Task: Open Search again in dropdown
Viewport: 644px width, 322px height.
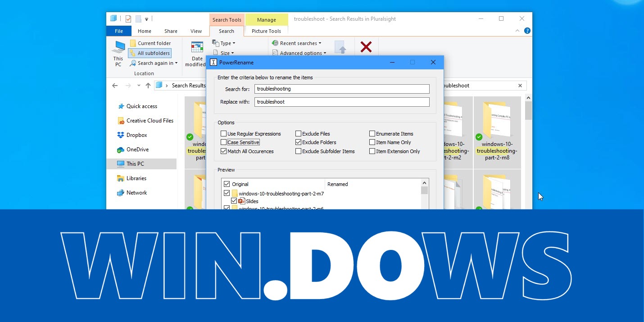Action: coord(153,63)
